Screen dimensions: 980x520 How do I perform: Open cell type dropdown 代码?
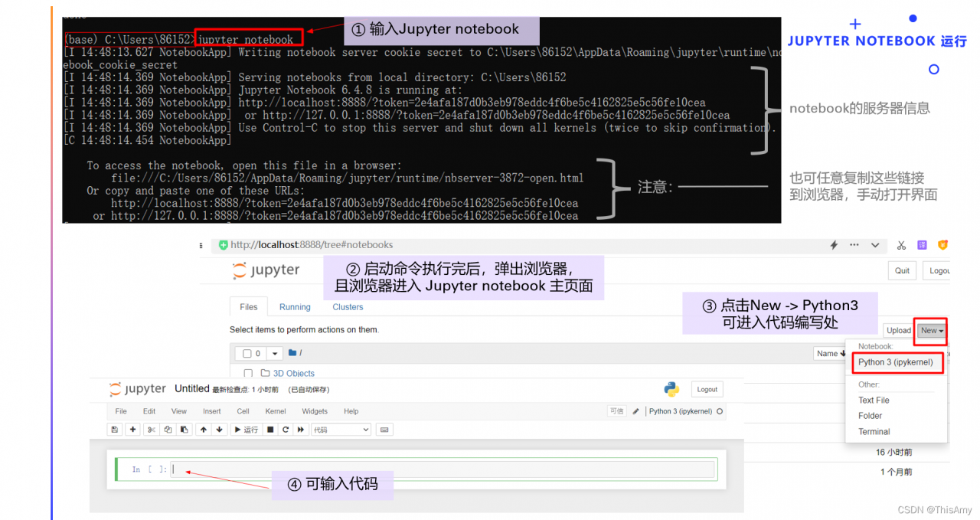coord(341,430)
